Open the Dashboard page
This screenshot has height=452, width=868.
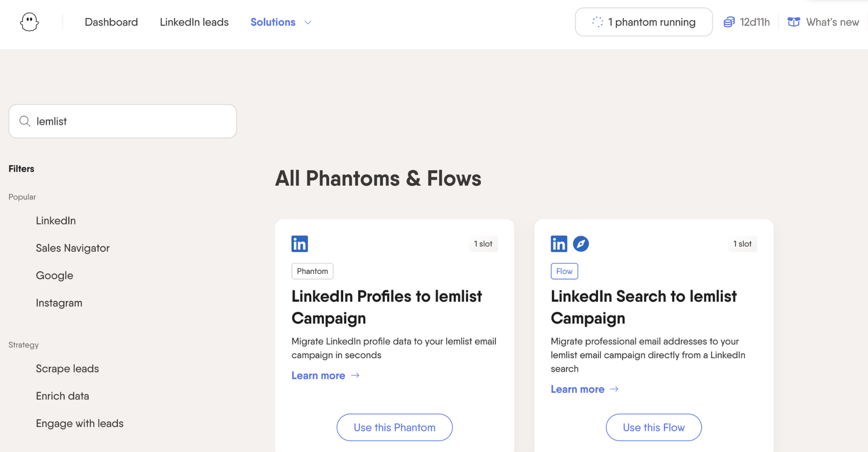pyautogui.click(x=111, y=22)
